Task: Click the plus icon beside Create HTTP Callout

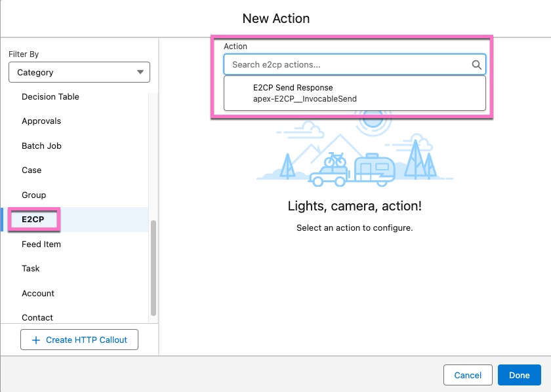Action: 36,340
